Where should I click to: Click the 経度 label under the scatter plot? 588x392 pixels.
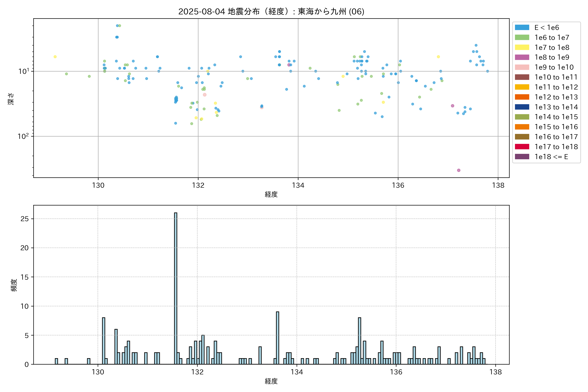(x=271, y=194)
